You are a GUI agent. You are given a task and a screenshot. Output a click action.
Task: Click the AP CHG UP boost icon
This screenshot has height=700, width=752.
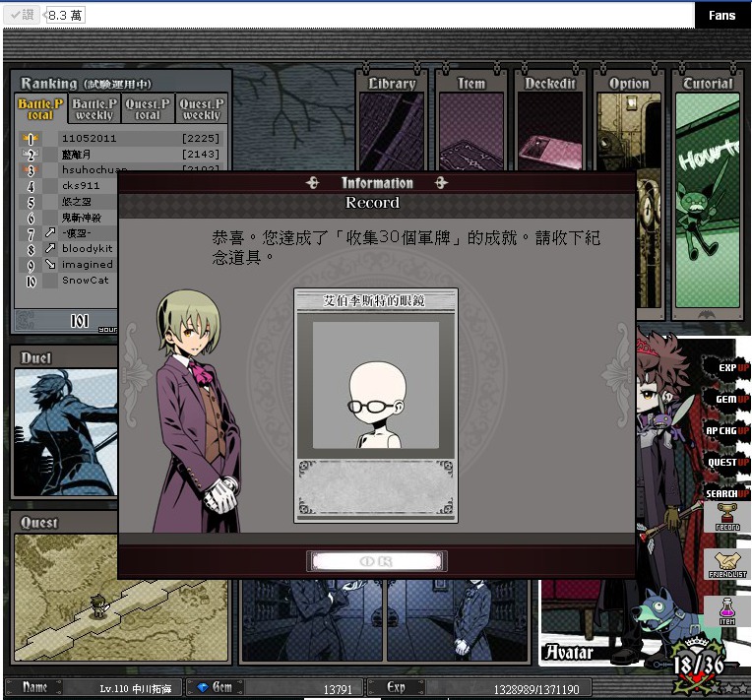(727, 431)
